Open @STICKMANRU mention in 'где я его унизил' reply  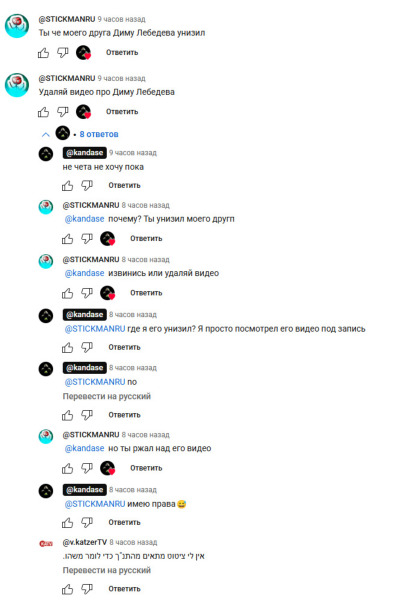pyautogui.click(x=95, y=329)
